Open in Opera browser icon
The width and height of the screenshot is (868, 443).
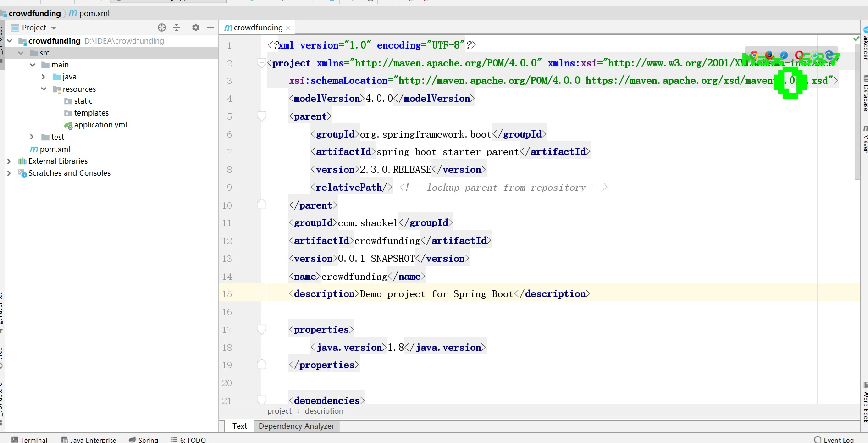pos(799,55)
